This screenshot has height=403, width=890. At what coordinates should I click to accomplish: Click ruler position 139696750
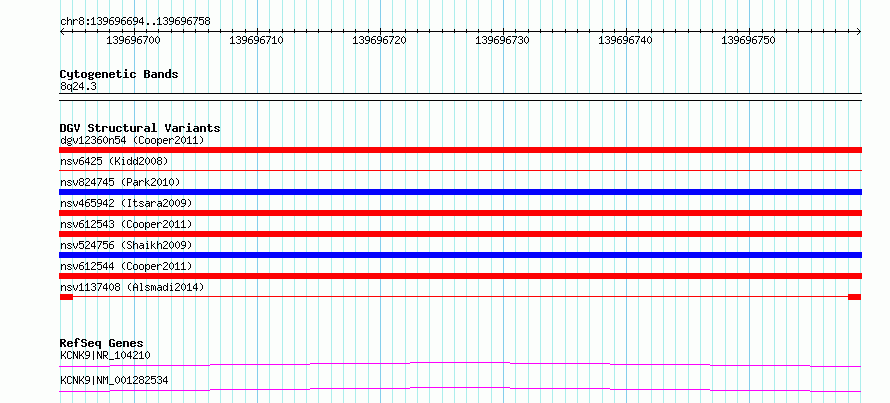coord(748,40)
